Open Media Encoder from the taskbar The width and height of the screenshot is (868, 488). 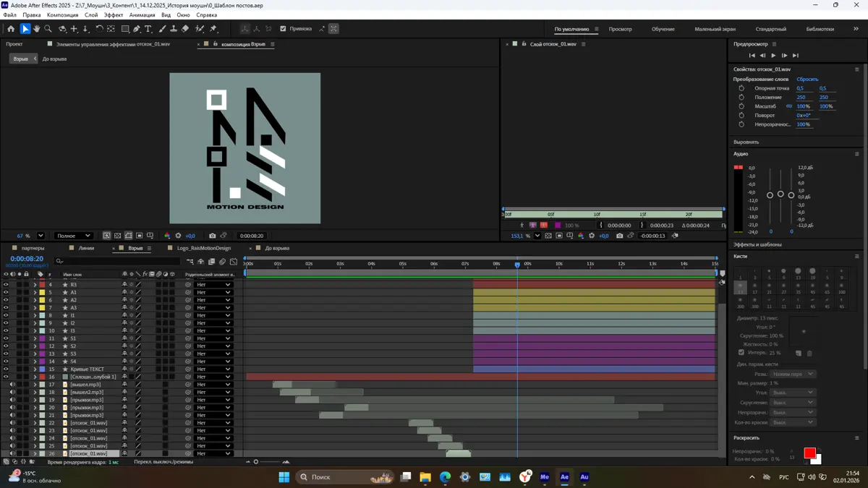[x=545, y=477]
